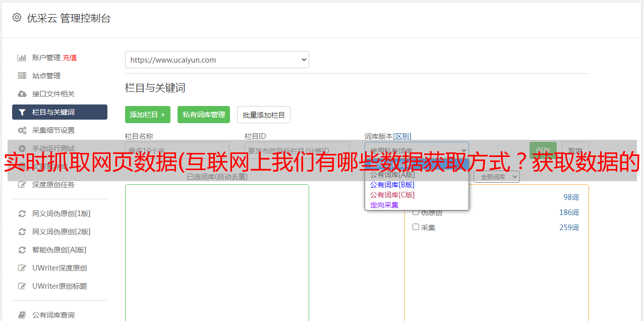The image size is (644, 321).
Task: Click the gears icon for 采集细节设置
Action: click(22, 130)
